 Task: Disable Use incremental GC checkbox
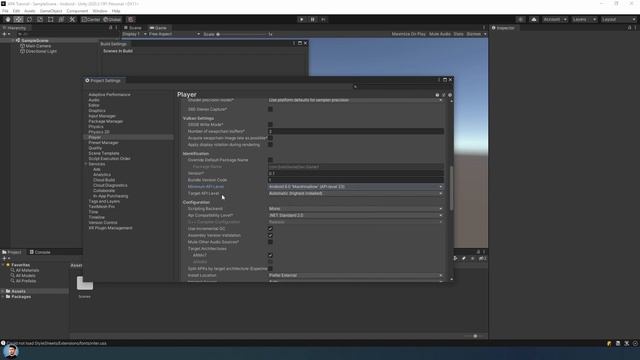click(x=270, y=229)
